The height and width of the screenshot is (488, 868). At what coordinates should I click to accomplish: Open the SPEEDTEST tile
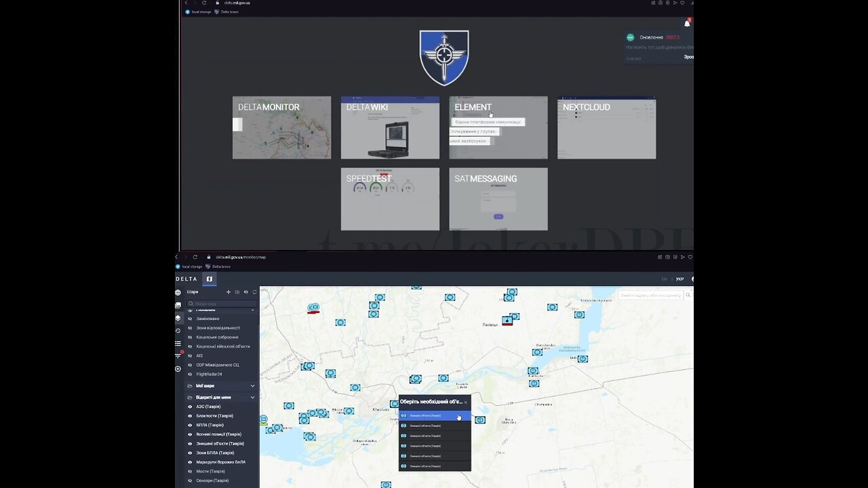pos(390,199)
